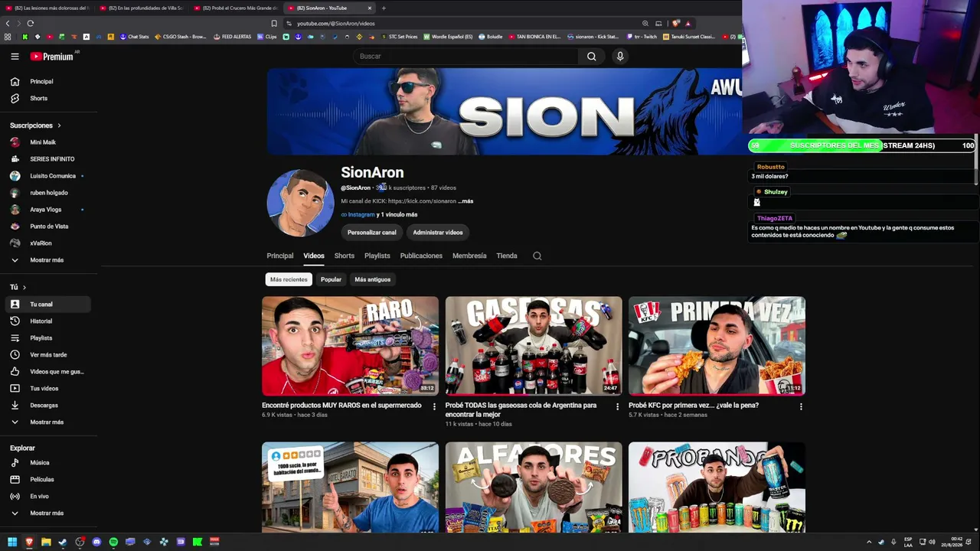The width and height of the screenshot is (980, 551).
Task: Open options for the KFC video
Action: 801,406
